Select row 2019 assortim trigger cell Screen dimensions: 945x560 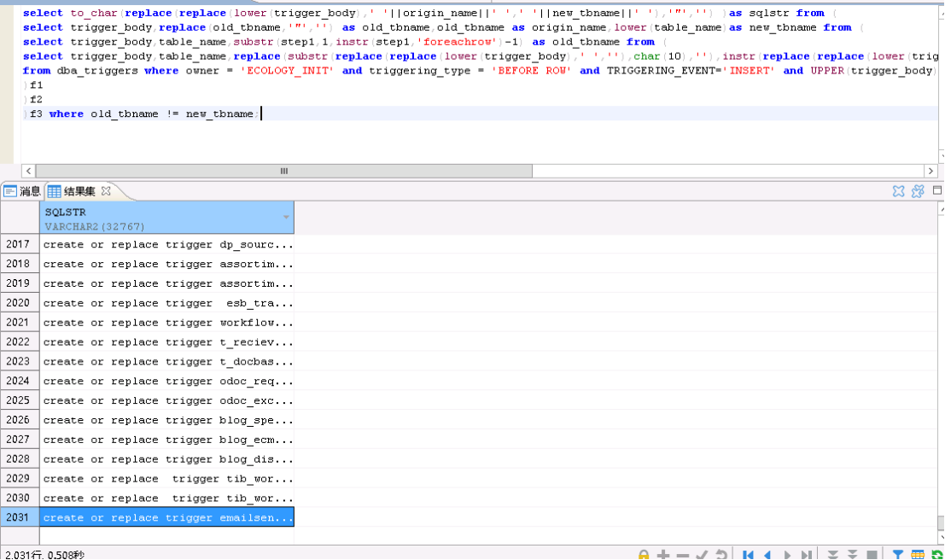[167, 283]
